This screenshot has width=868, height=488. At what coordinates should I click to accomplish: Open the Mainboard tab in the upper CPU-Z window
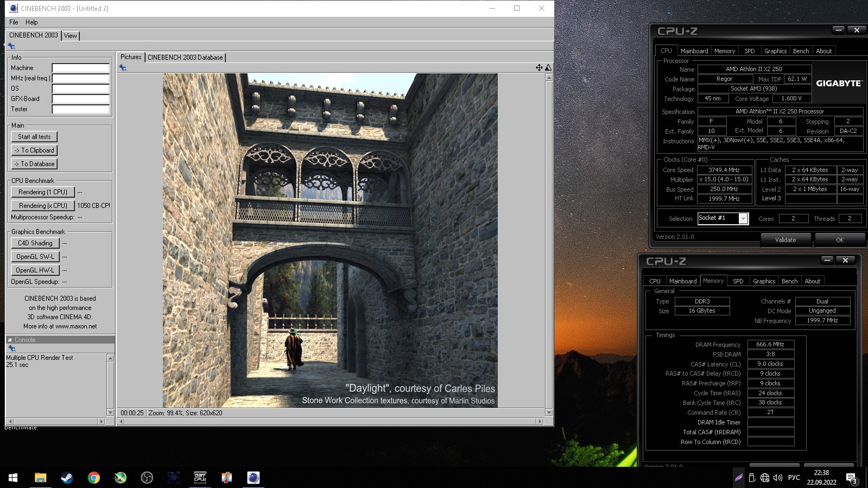694,51
